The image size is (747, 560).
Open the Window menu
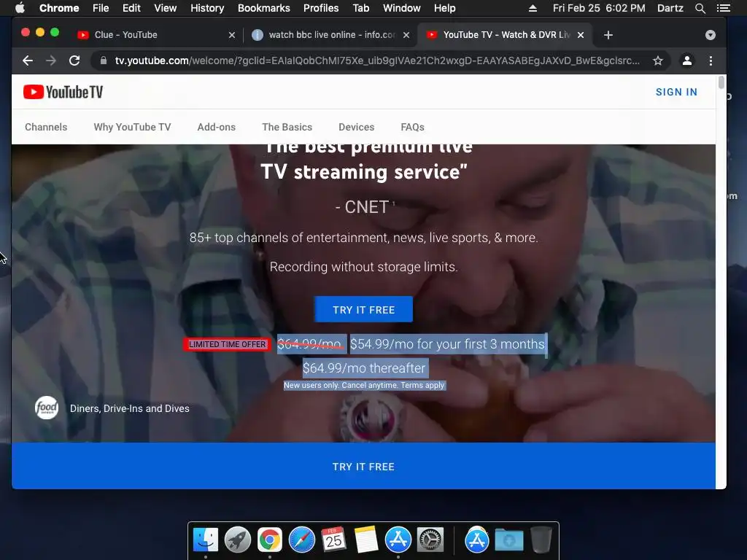tap(402, 8)
